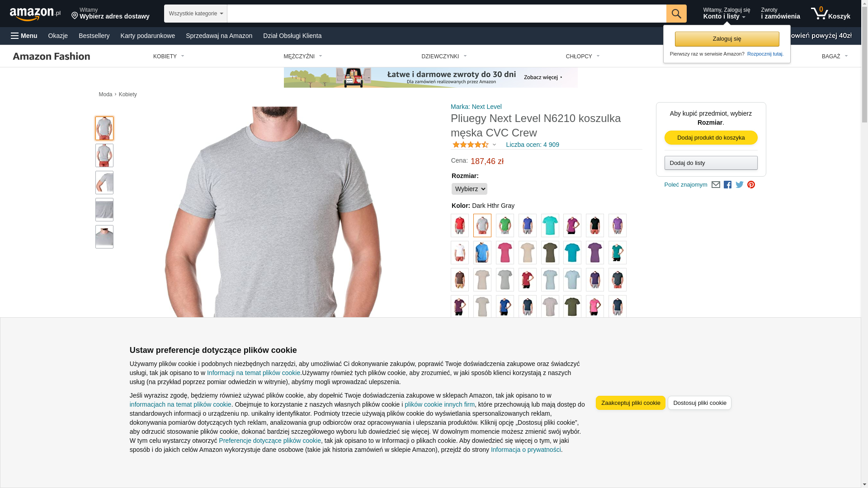Share product via email icon
Screen dimensions: 868x488
coord(716,184)
